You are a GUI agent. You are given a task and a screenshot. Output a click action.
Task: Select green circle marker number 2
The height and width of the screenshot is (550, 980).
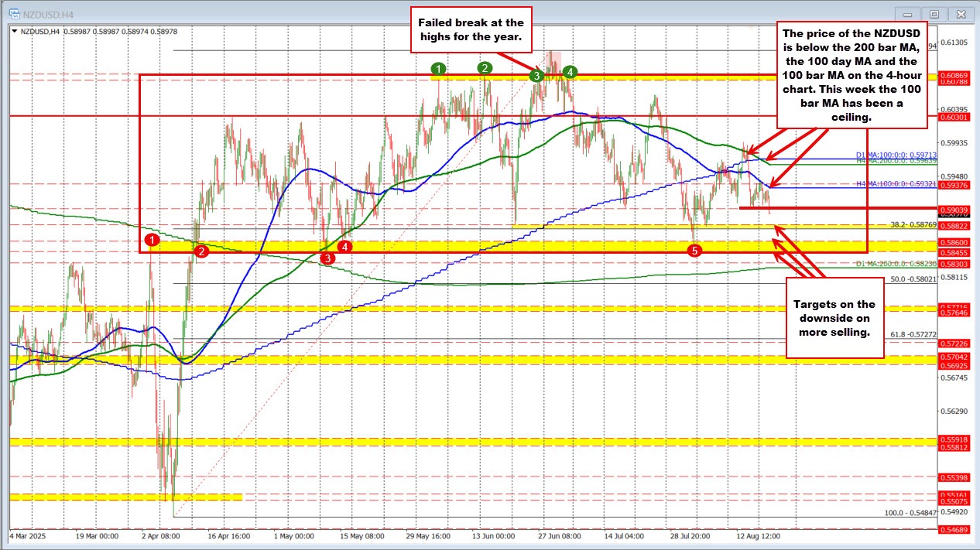click(485, 68)
